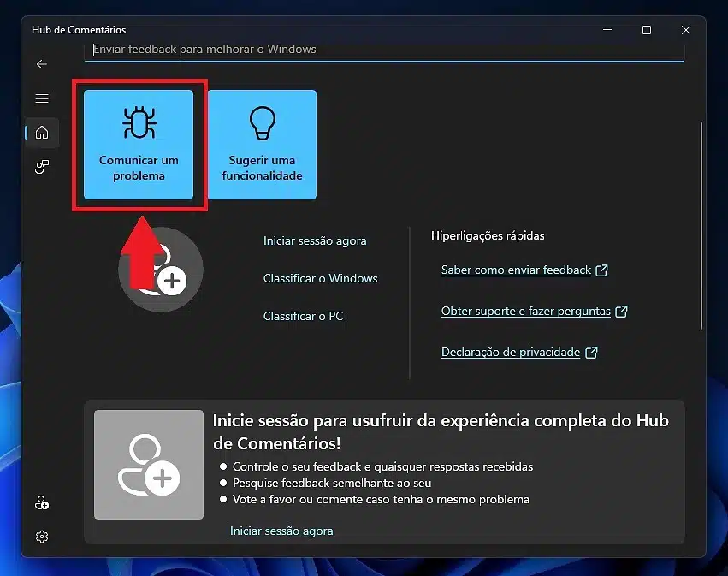Open settings gear in sidebar
Screen dimensions: 728x576
[42, 537]
